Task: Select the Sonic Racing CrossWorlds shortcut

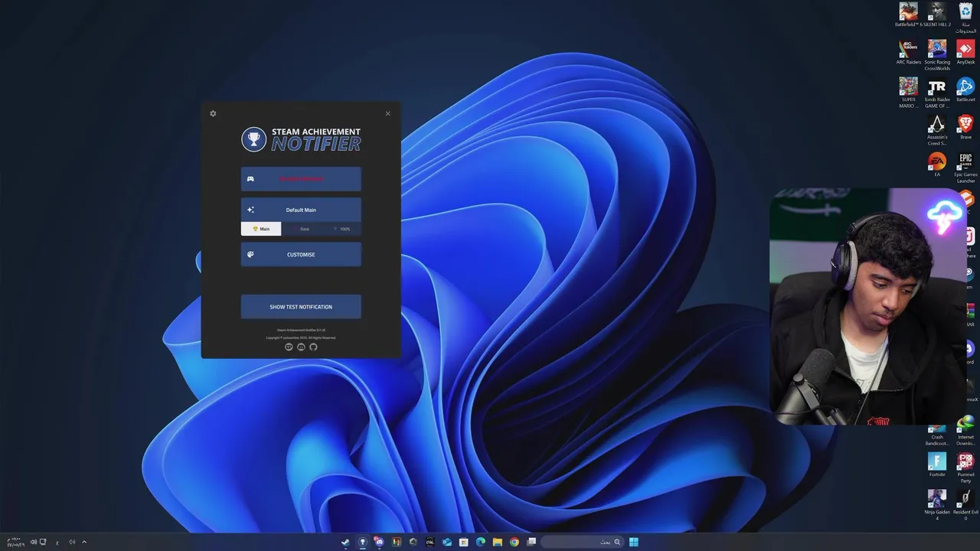Action: click(x=937, y=55)
